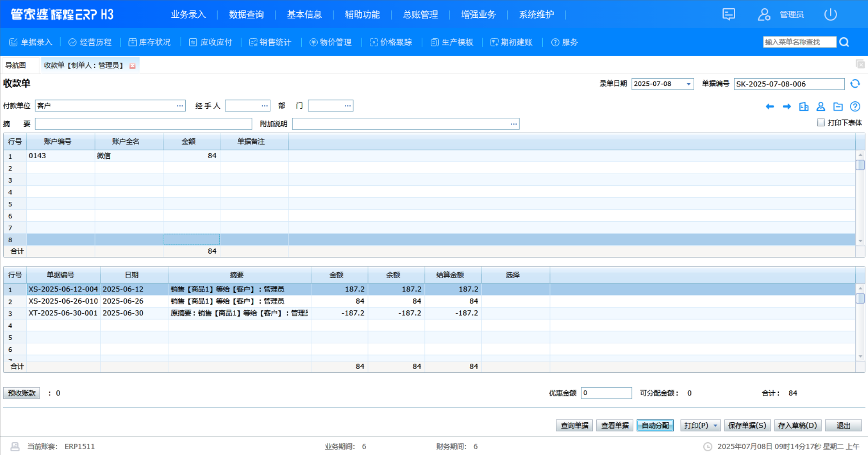Open 应收应付 toolbar item
This screenshot has height=455, width=868.
211,42
